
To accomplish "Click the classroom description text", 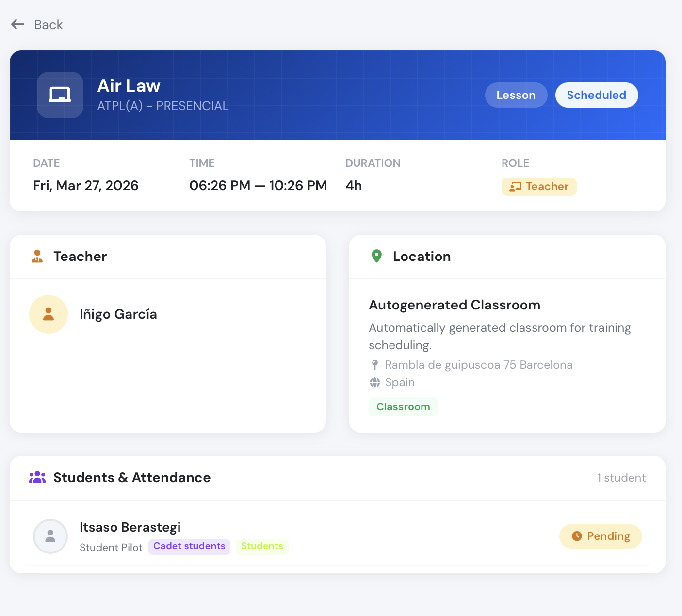I will (500, 337).
